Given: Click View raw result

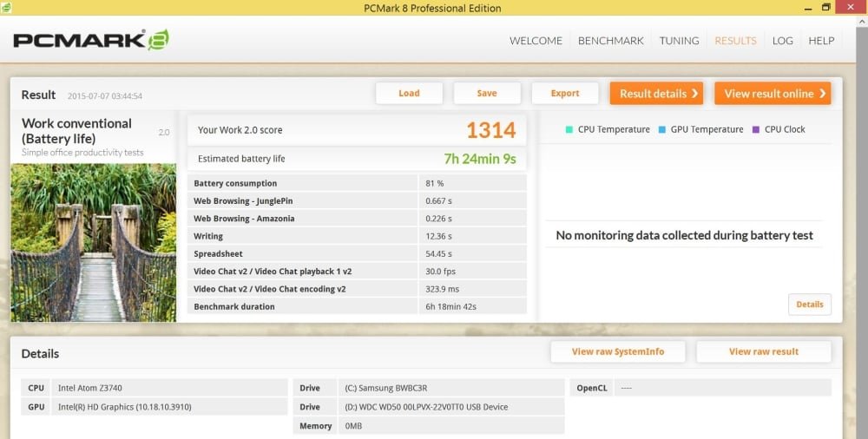Looking at the screenshot, I should point(764,351).
